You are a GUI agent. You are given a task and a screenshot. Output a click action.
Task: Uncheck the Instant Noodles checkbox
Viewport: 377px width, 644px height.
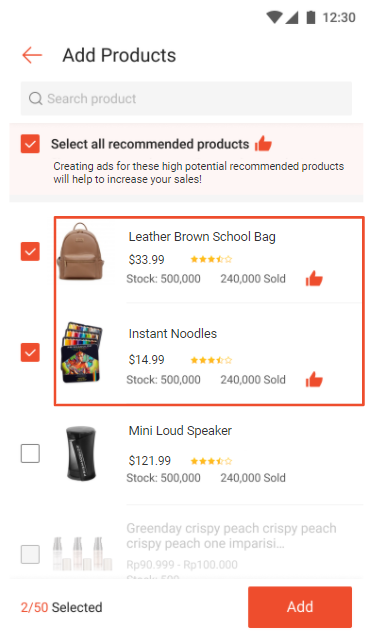pos(30,352)
